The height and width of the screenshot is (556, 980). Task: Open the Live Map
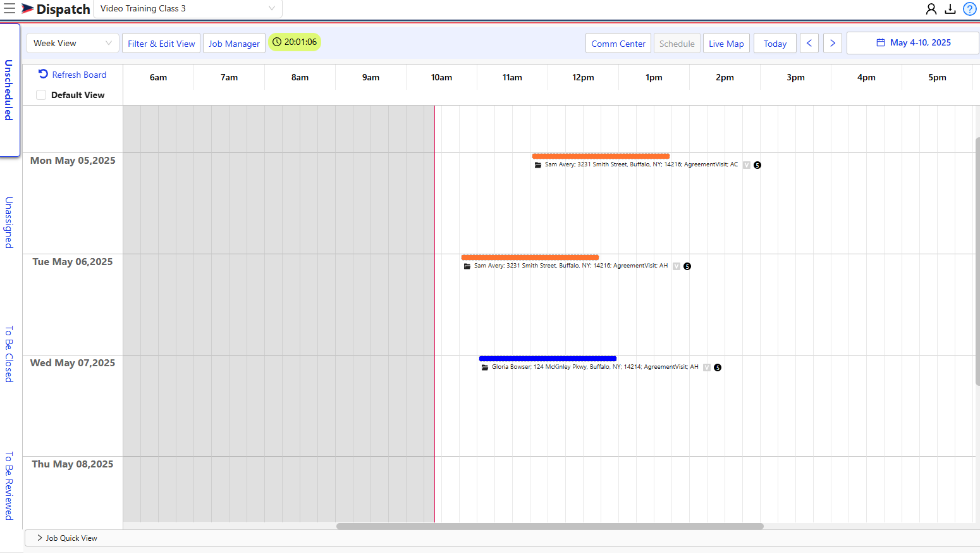pyautogui.click(x=726, y=43)
